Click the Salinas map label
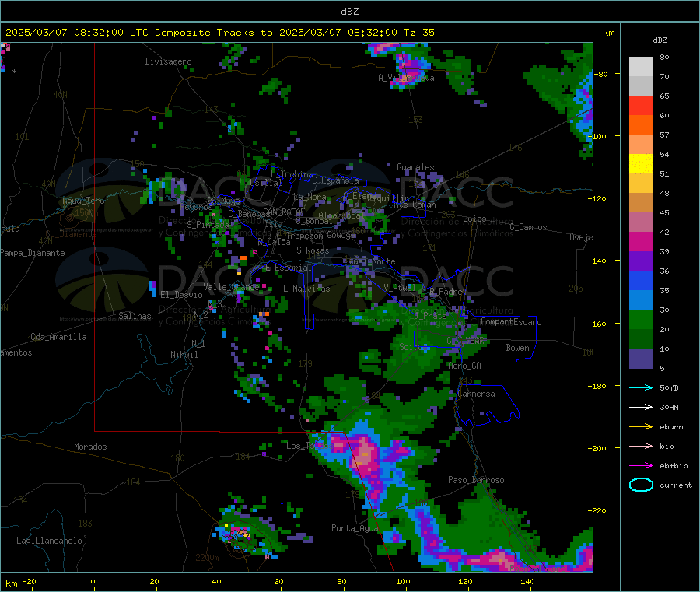Image resolution: width=700 pixels, height=592 pixels. click(x=135, y=316)
